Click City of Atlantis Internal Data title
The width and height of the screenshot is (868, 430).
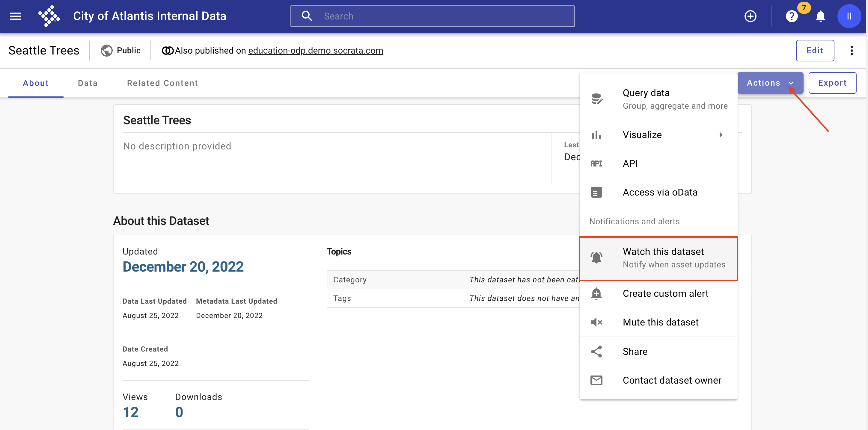(x=150, y=16)
